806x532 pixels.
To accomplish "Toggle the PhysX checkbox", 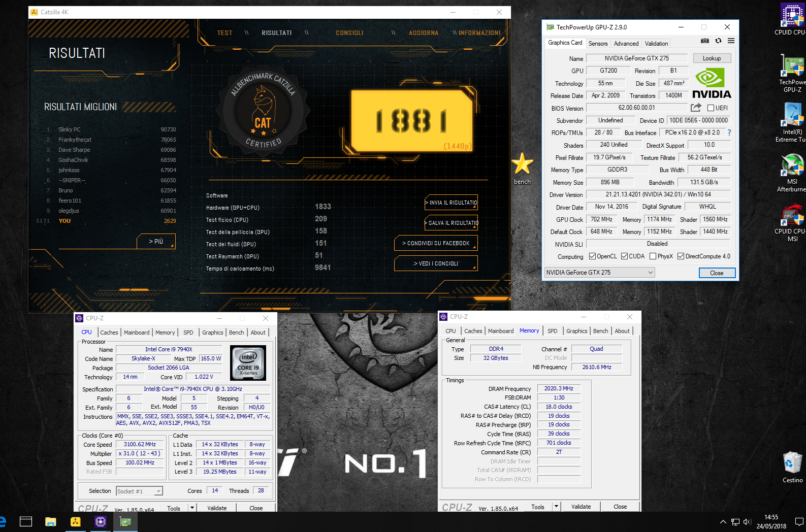I will 653,256.
